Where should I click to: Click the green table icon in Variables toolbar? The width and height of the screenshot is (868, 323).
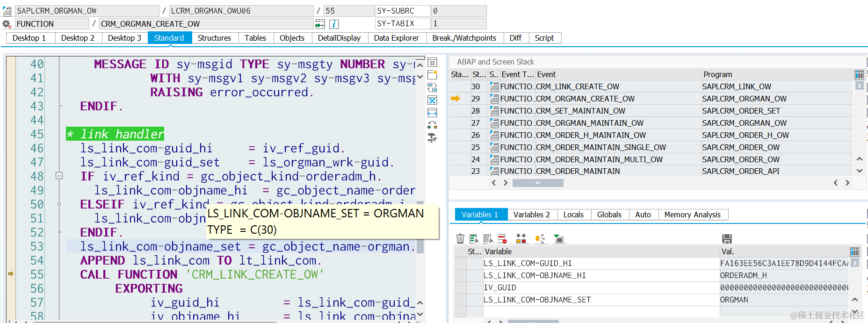click(x=558, y=239)
